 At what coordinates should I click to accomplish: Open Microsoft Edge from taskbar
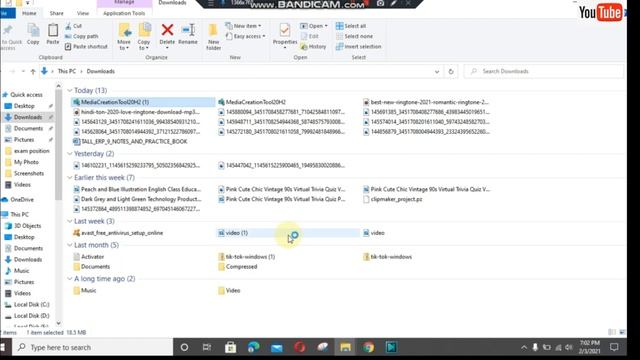(253, 347)
